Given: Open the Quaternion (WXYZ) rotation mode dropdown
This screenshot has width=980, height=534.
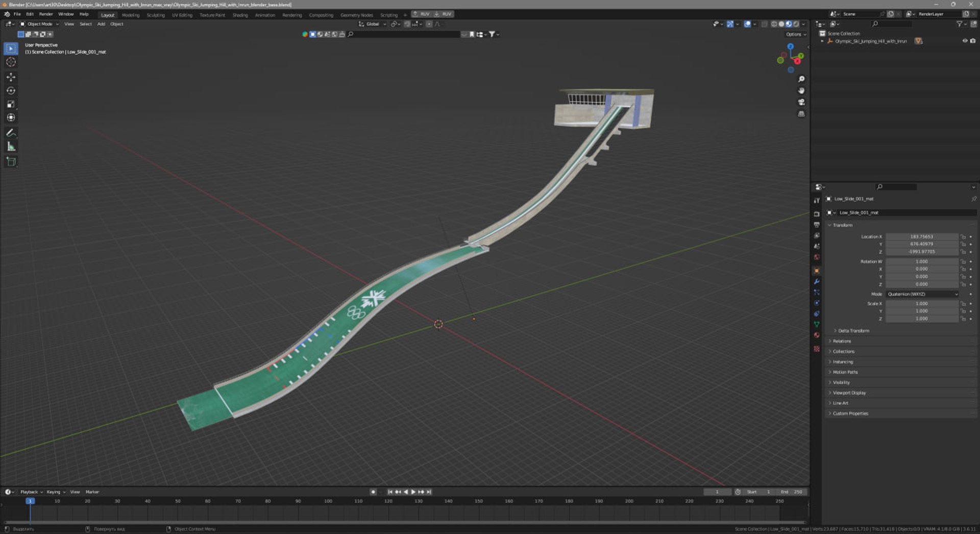Looking at the screenshot, I should (922, 294).
